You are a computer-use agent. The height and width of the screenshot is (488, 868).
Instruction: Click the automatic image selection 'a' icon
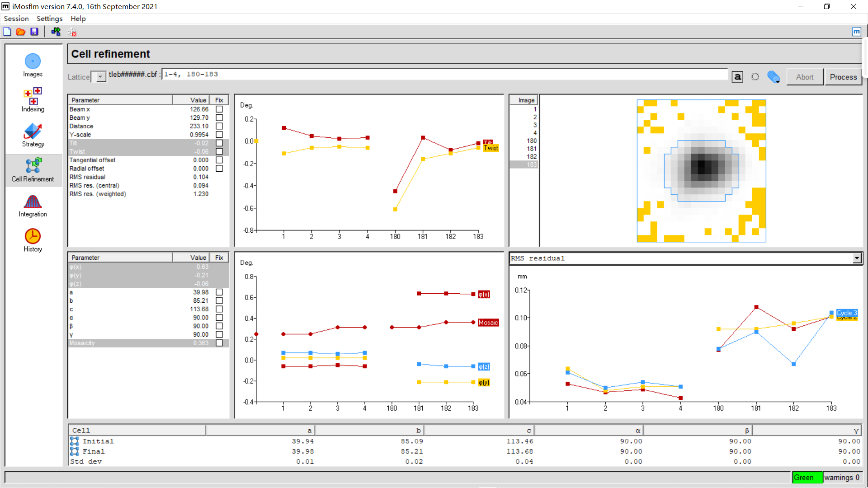737,77
